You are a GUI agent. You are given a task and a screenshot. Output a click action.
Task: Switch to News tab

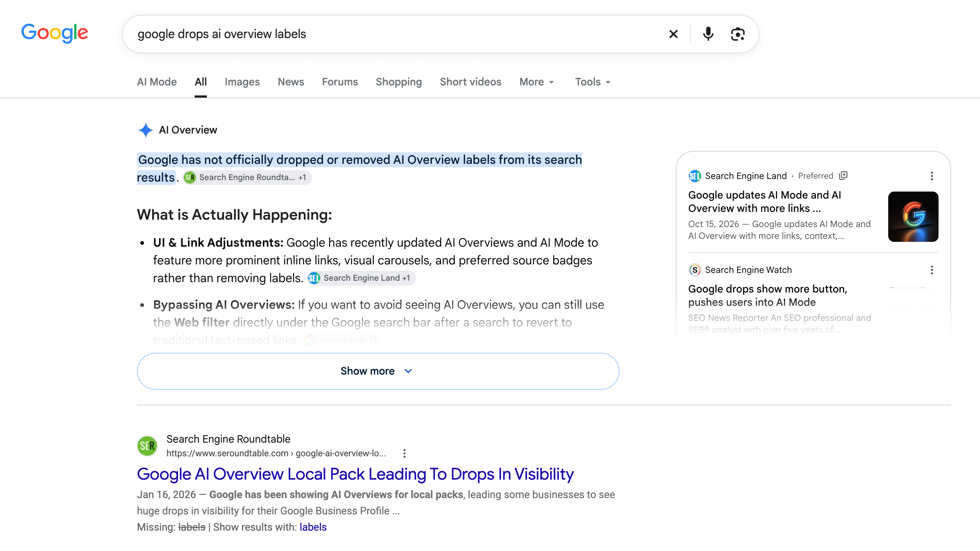tap(291, 82)
